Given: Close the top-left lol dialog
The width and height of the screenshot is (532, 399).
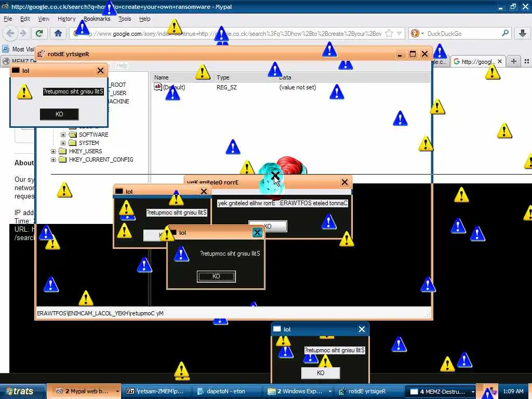Looking at the screenshot, I should (100, 71).
